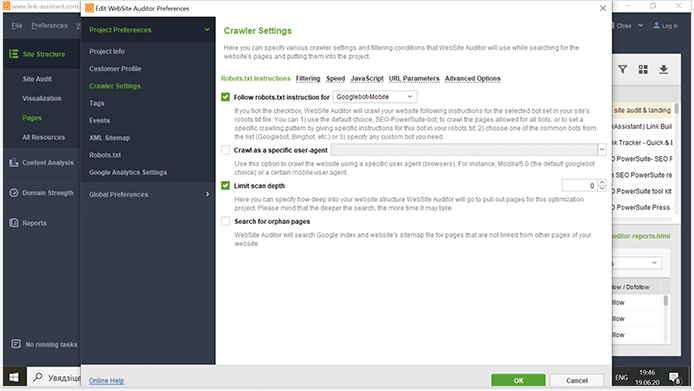The height and width of the screenshot is (391, 694).
Task: Switch to the JavaScript tab
Action: pos(367,78)
